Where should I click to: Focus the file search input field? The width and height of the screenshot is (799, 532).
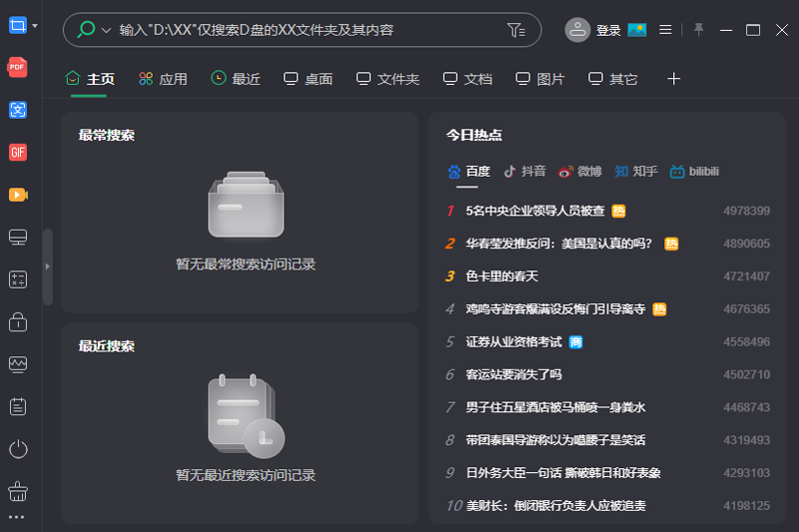[x=303, y=30]
